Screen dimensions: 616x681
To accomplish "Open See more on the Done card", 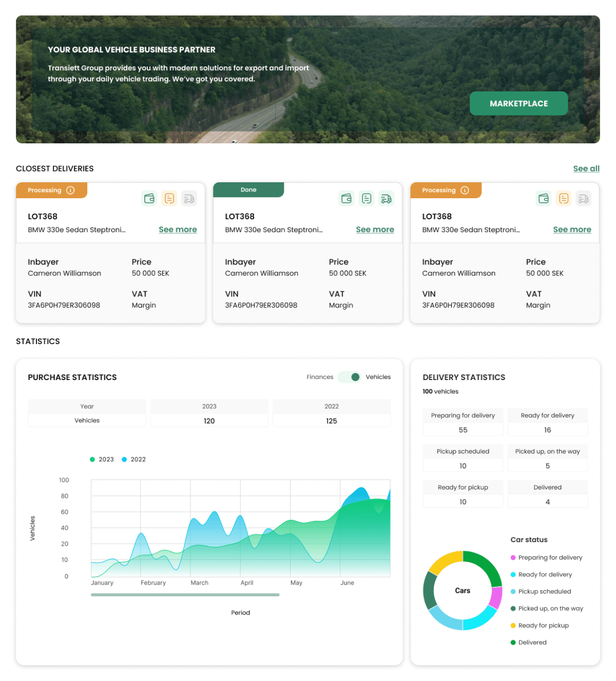I will tap(375, 230).
